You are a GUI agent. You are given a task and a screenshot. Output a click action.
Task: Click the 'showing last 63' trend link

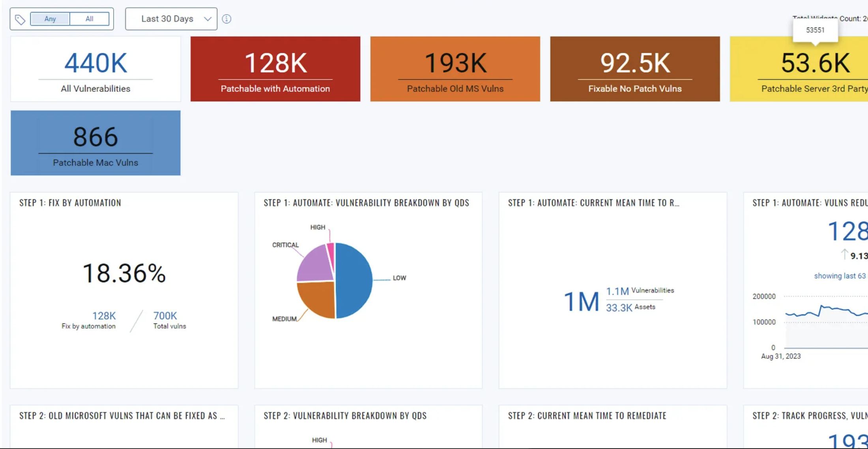pos(840,276)
